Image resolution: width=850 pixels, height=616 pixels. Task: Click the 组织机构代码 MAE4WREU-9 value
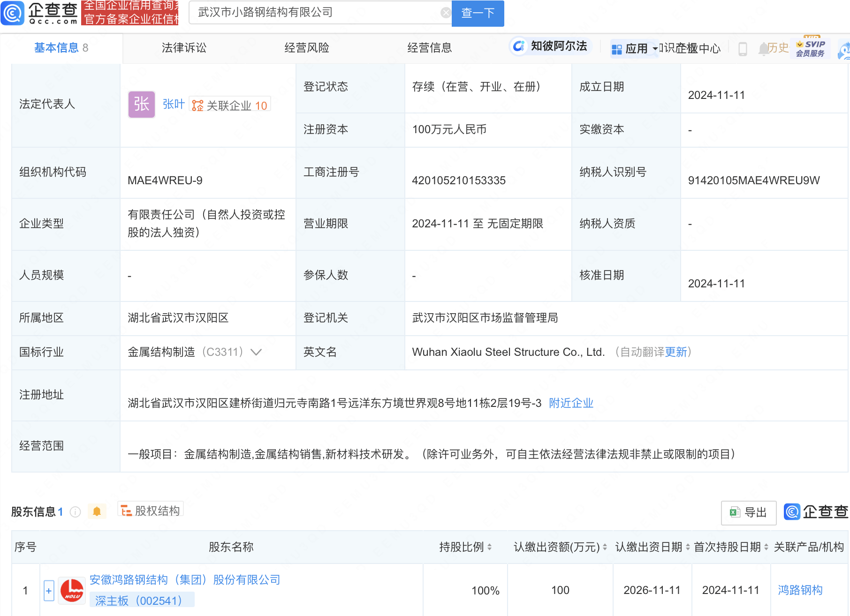pyautogui.click(x=165, y=180)
